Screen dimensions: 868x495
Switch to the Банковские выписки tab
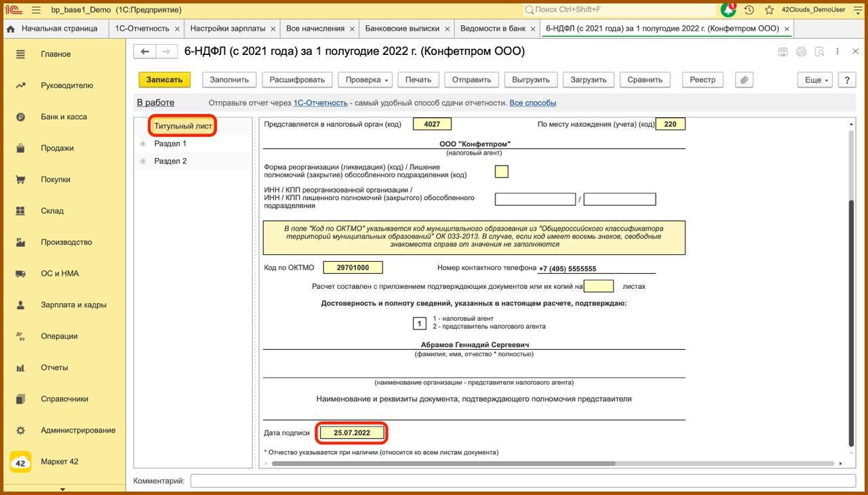401,28
